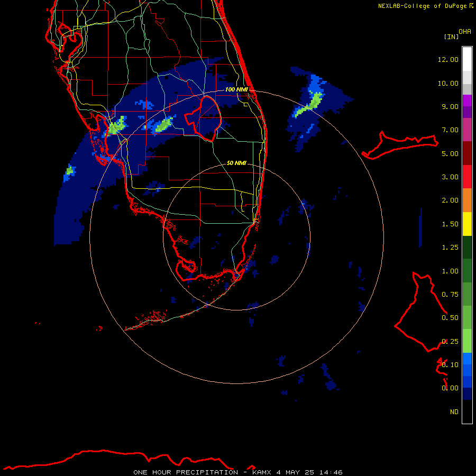The width and height of the screenshot is (476, 476).
Task: Pick the black ND color band
Action: [467, 411]
